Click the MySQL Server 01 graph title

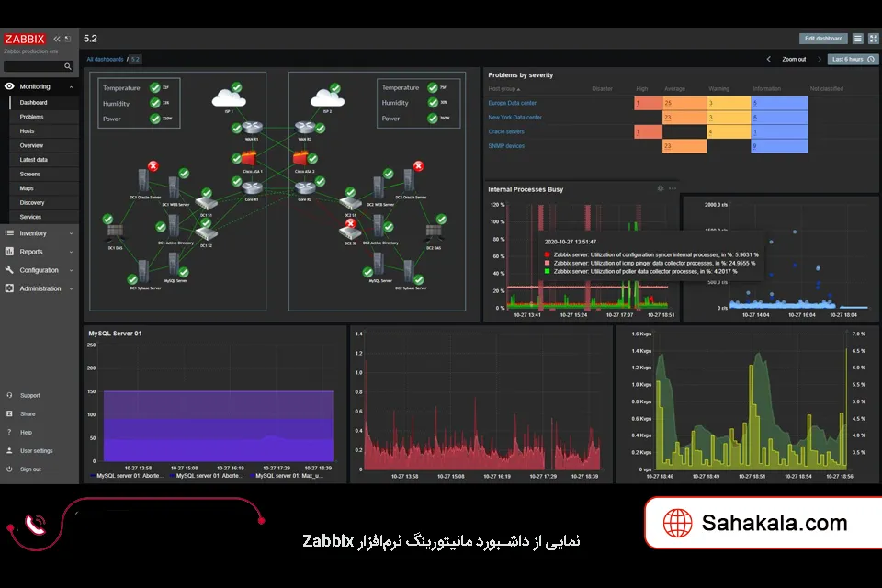pyautogui.click(x=116, y=334)
